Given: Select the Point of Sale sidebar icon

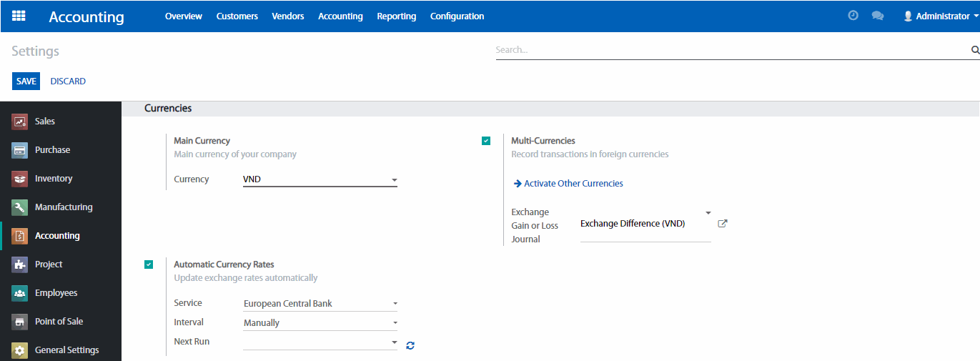Looking at the screenshot, I should pyautogui.click(x=20, y=322).
